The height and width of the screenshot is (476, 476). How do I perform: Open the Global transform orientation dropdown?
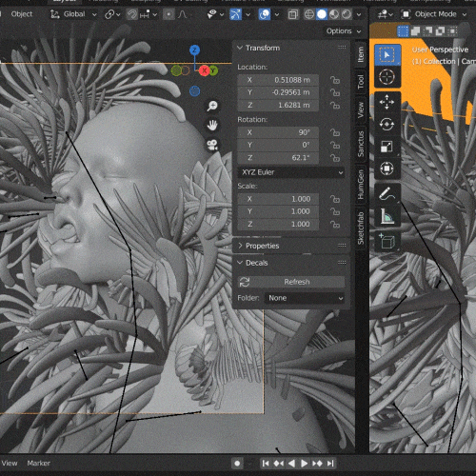(74, 14)
